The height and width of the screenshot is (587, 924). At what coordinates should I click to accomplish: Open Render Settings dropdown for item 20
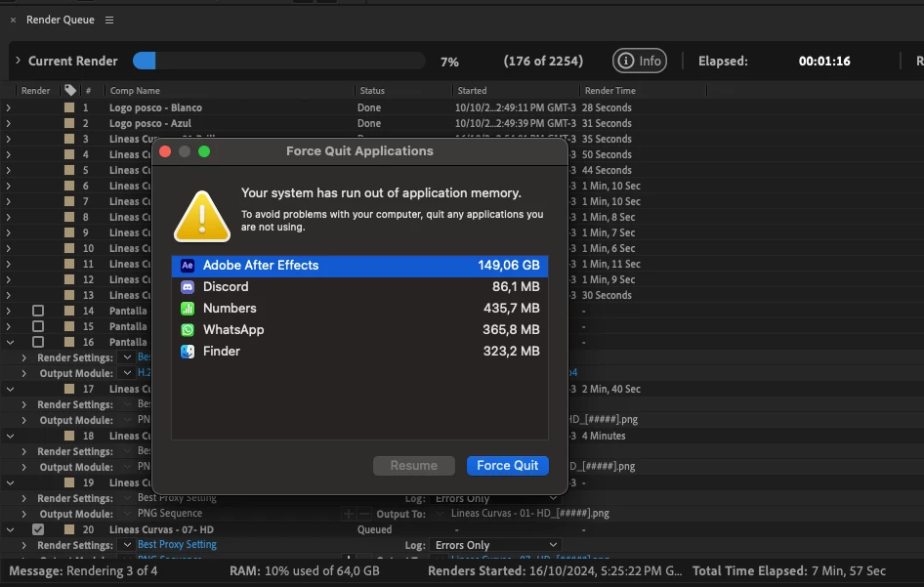coord(127,545)
